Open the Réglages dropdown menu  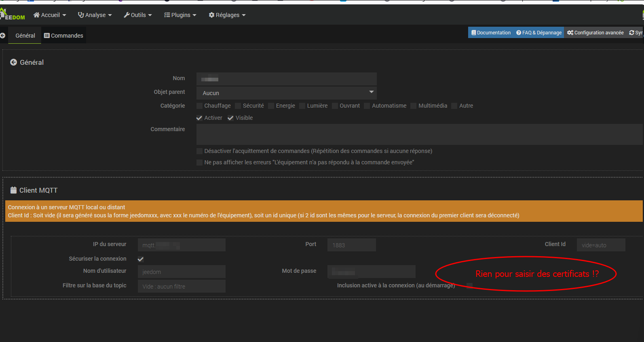pyautogui.click(x=227, y=15)
